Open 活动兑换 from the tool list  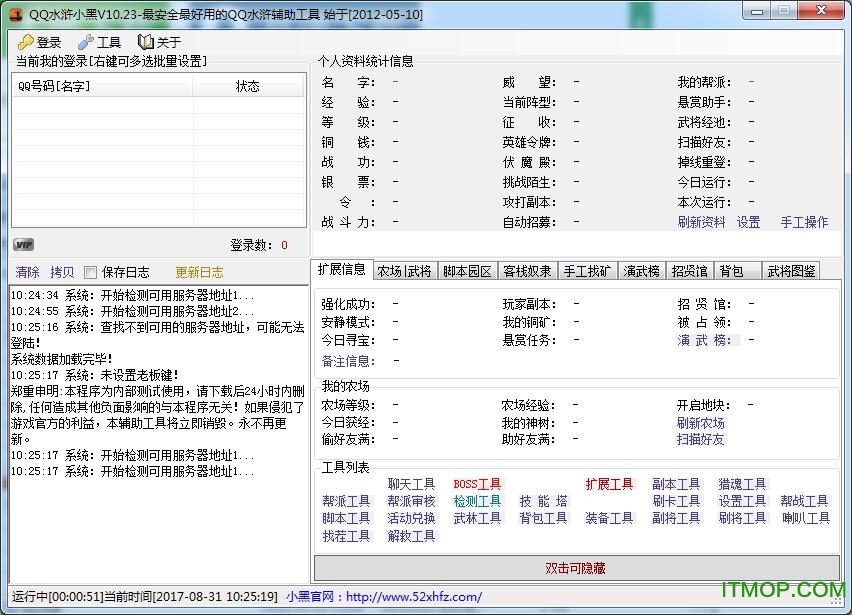tap(411, 518)
